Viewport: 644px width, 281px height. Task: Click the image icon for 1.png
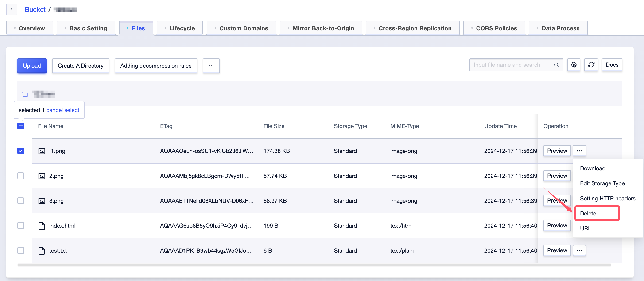coord(42,151)
